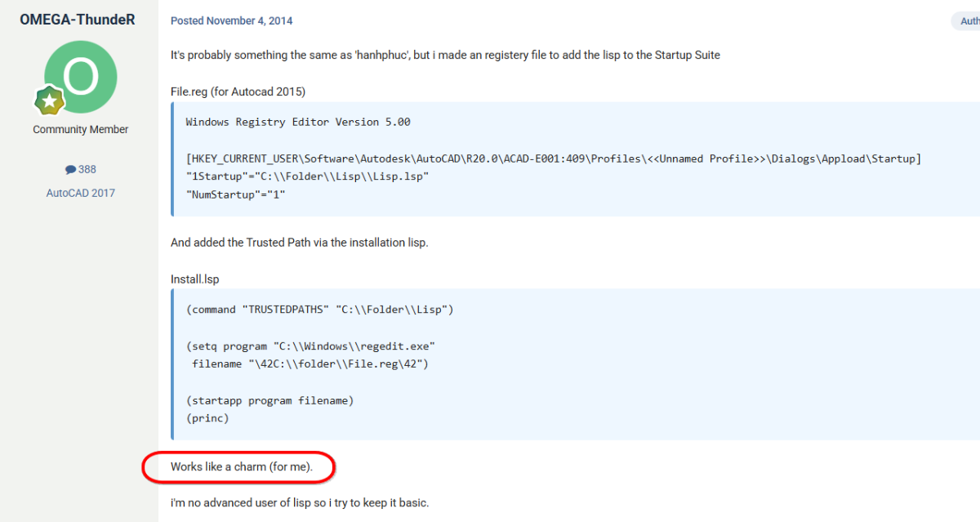Click the TRUSTEDPATHS command code line
This screenshot has width=980, height=522.
319,310
